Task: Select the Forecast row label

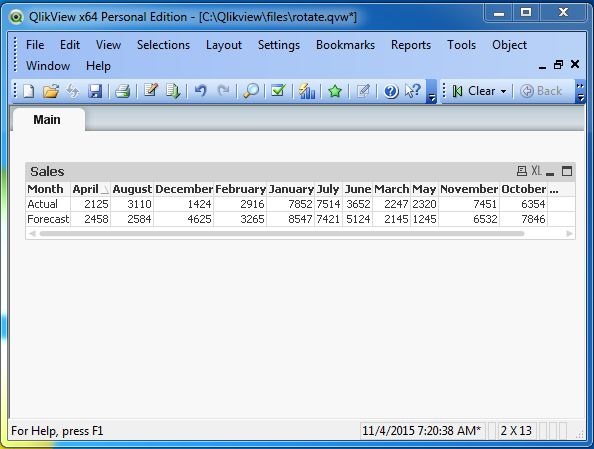Action: pos(48,219)
